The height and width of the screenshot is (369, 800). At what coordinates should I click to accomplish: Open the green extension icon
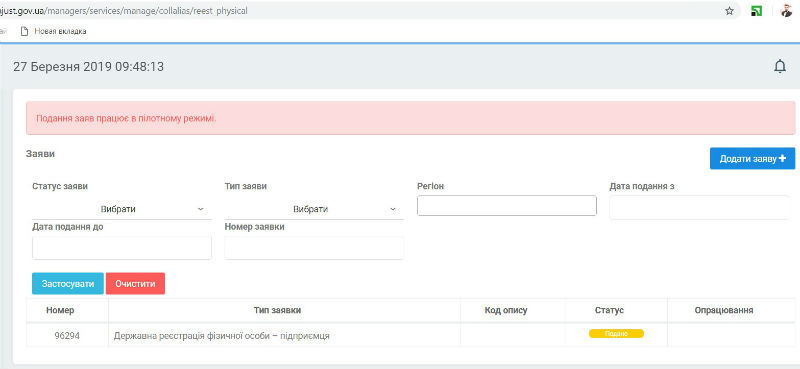tap(757, 11)
